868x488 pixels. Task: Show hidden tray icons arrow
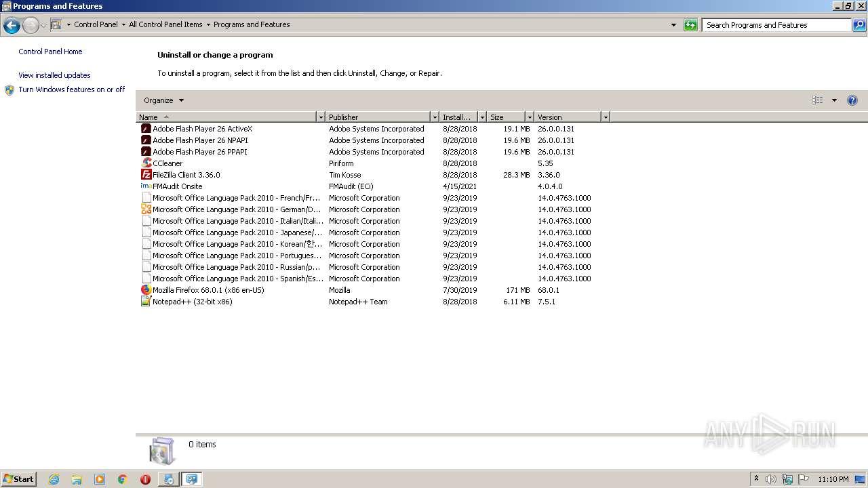[x=756, y=479]
